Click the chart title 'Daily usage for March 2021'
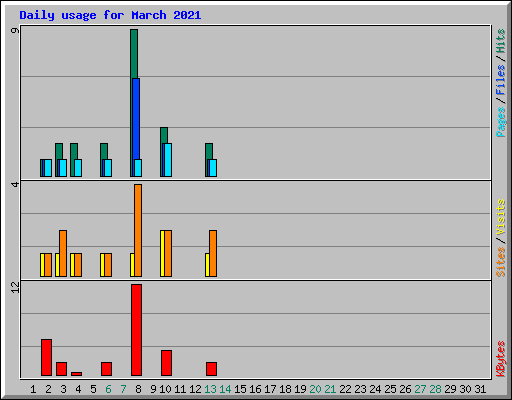 coord(110,15)
